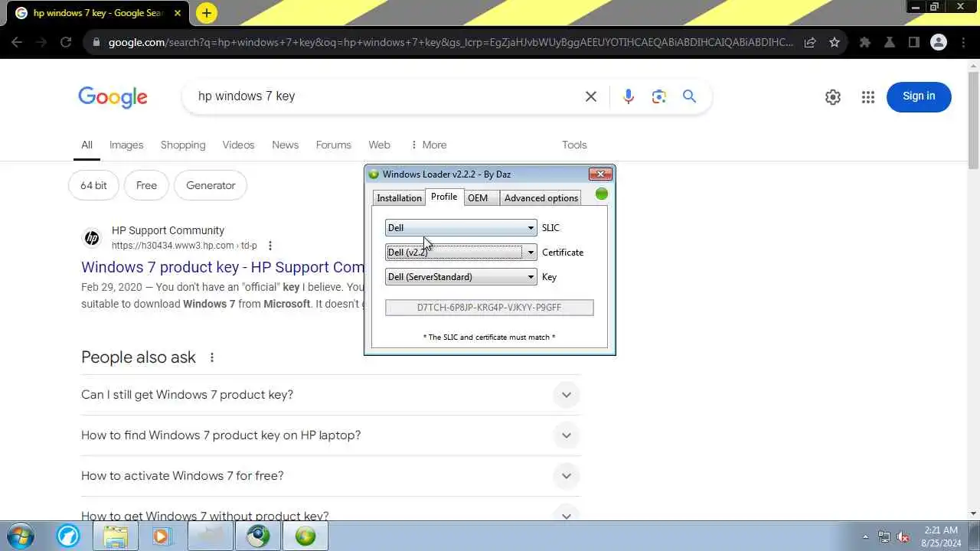The width and height of the screenshot is (980, 551).
Task: Open the three-dot menu beside the HP result URL
Action: [270, 246]
